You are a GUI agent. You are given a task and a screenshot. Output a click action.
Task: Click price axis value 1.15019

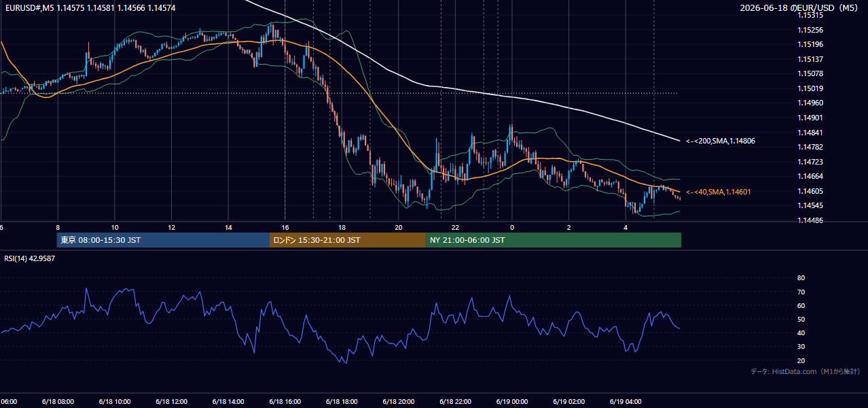[810, 88]
